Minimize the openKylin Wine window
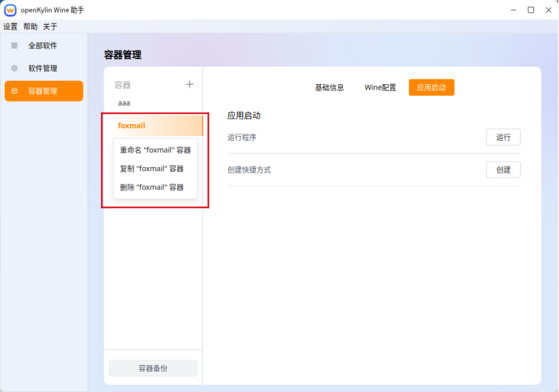Image resolution: width=559 pixels, height=392 pixels. pos(513,10)
